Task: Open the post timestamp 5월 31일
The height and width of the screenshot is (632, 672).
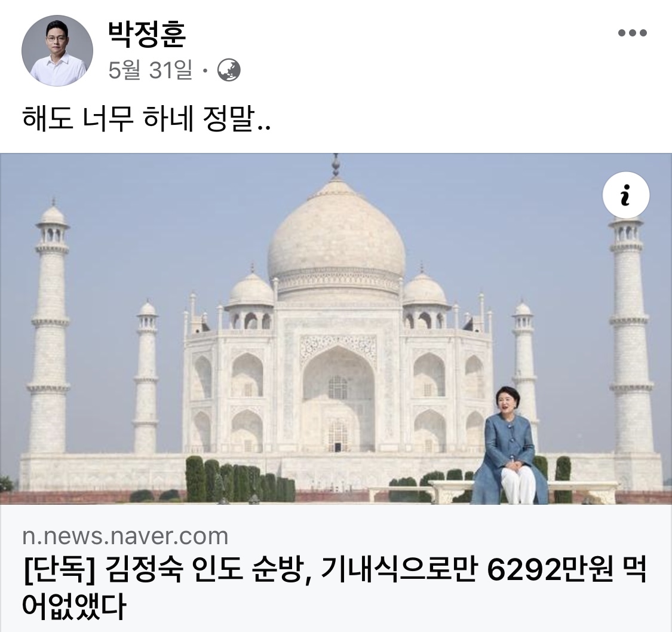Action: tap(150, 70)
